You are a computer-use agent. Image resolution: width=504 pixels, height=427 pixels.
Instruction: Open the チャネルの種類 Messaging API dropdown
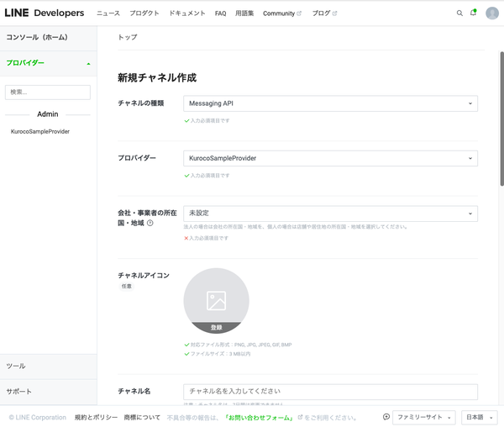[330, 103]
